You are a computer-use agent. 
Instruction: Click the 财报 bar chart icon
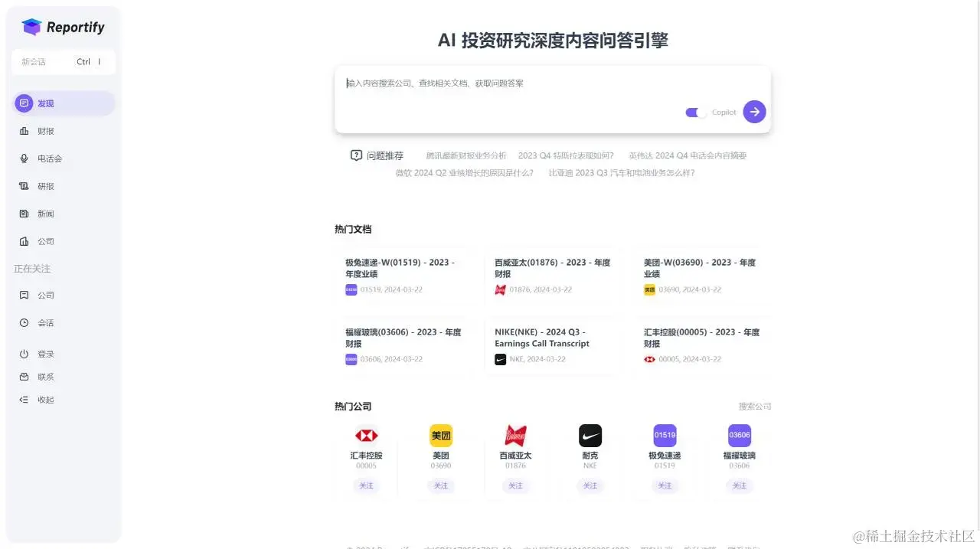point(24,131)
